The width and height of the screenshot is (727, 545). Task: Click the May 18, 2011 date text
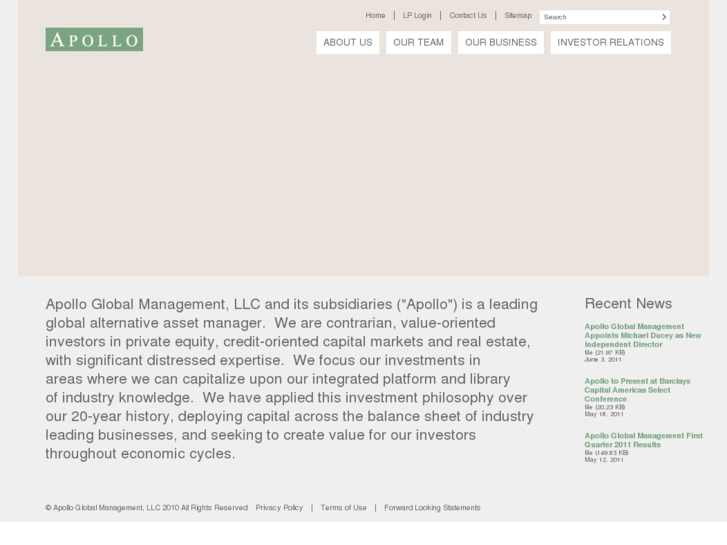[604, 414]
